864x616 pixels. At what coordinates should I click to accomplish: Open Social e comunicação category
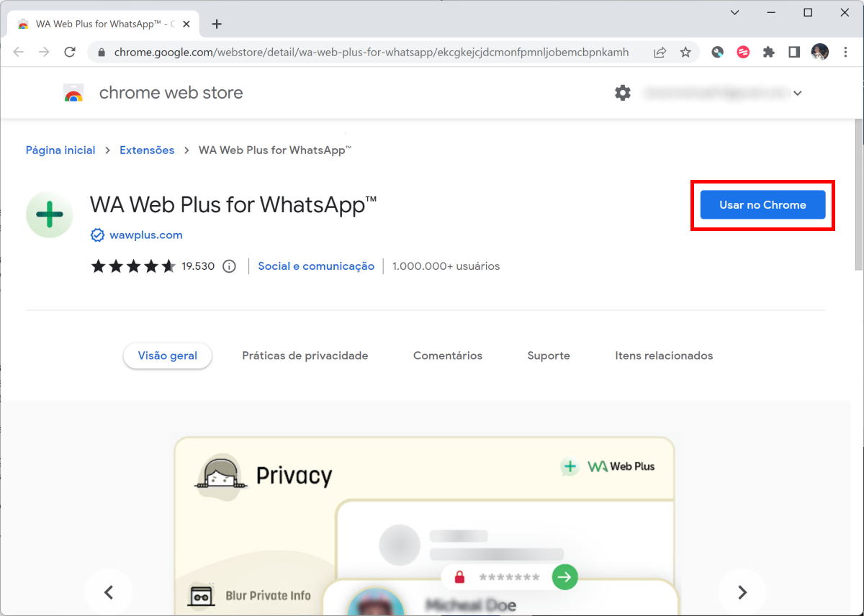(316, 266)
